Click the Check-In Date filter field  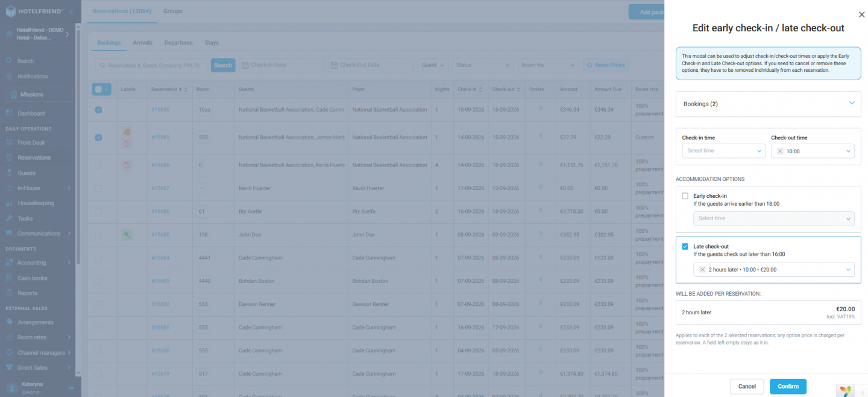[x=282, y=65]
